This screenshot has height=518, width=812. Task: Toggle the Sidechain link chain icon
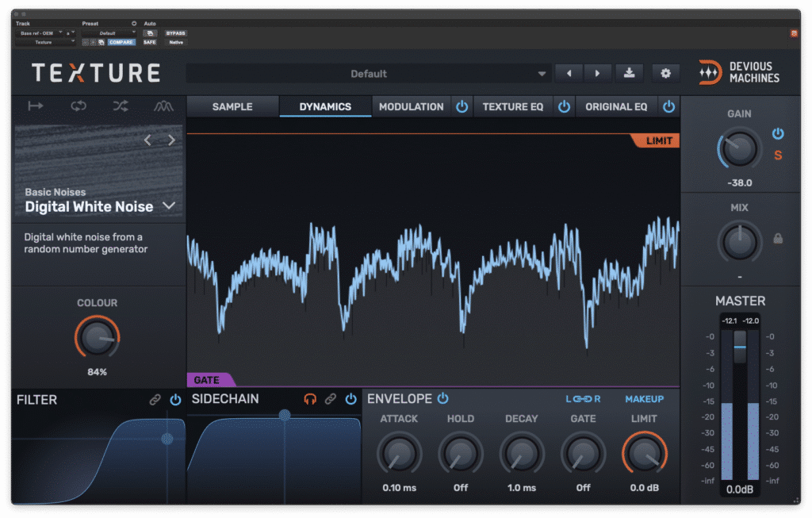tap(331, 399)
